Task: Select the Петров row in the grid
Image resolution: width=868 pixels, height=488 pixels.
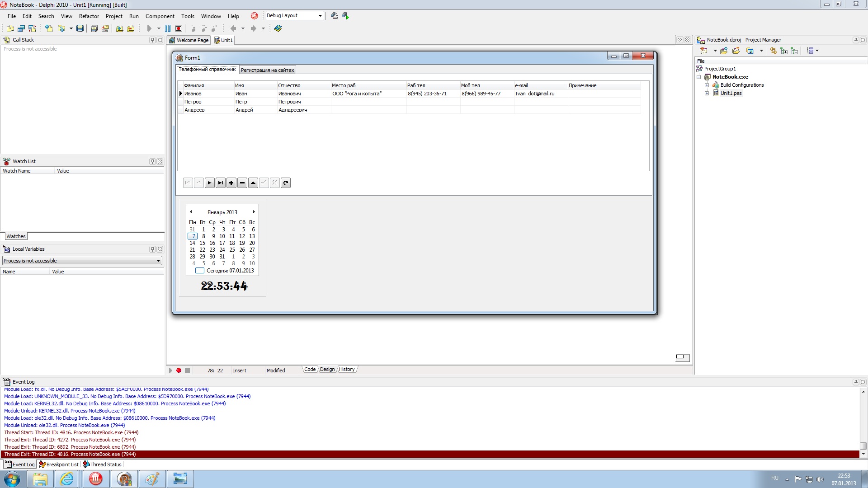Action: click(193, 102)
